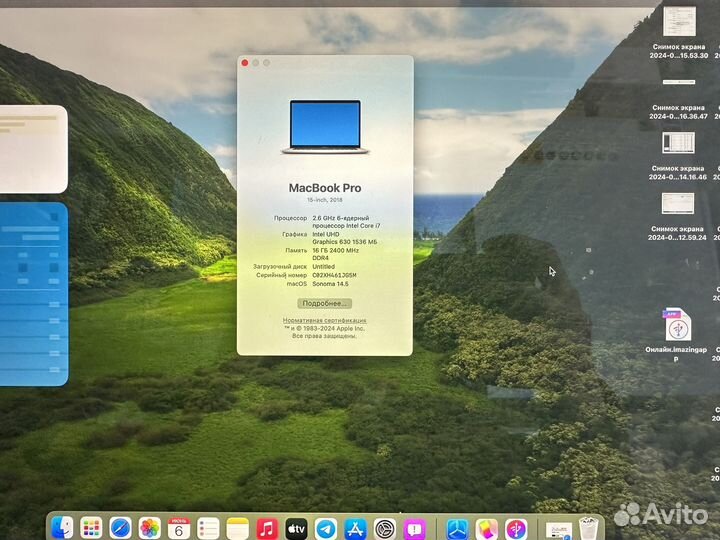Click processor value '2.6 GHz 6-ядерный'
The image size is (720, 540).
(x=341, y=218)
